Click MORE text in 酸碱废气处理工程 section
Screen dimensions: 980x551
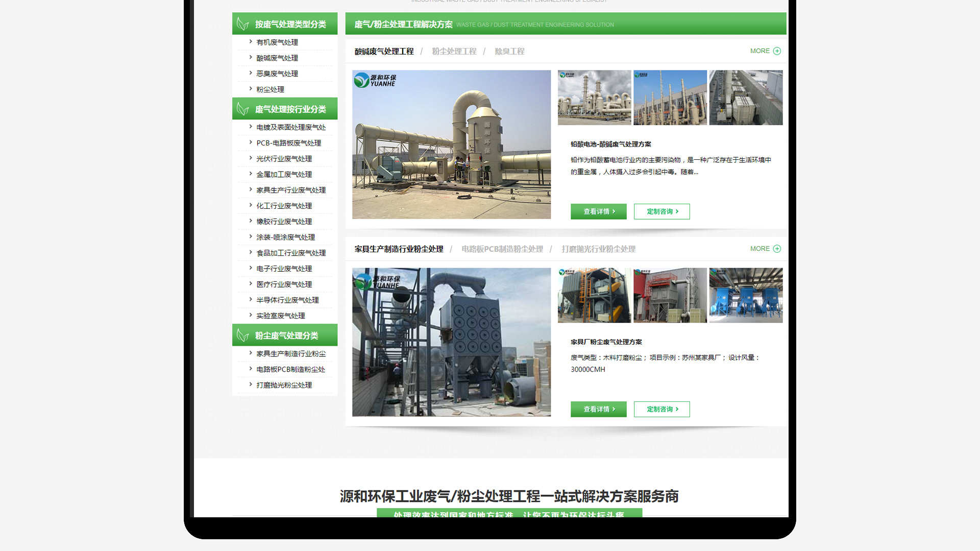point(760,51)
